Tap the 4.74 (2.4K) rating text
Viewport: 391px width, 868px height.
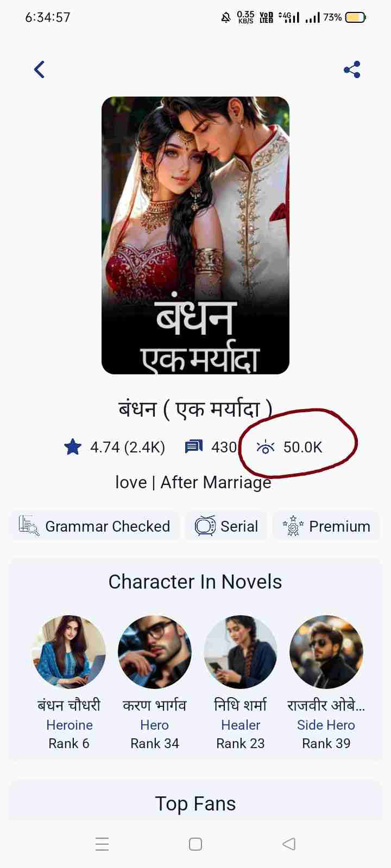[x=128, y=447]
